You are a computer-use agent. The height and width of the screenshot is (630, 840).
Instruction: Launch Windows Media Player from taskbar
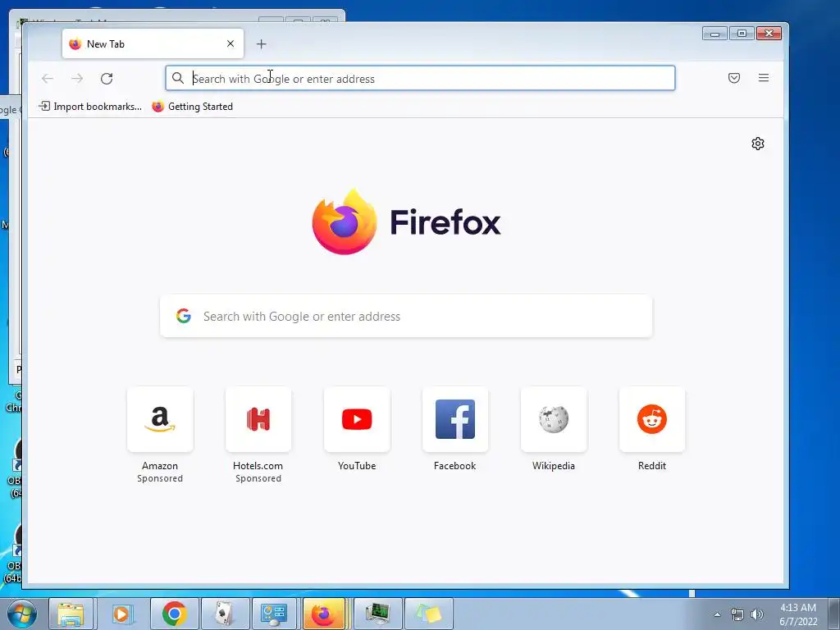coord(121,614)
